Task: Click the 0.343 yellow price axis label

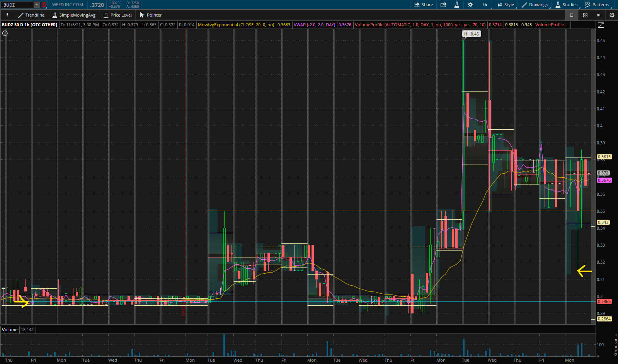Action: click(603, 222)
